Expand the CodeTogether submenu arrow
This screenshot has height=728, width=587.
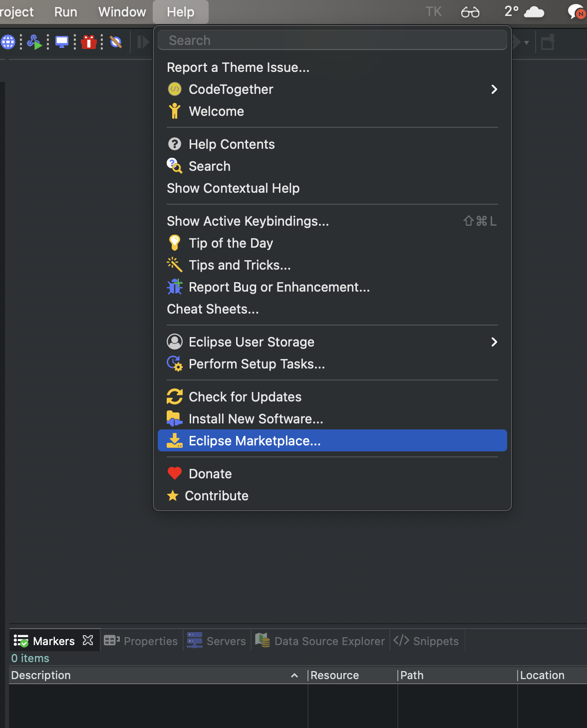(x=494, y=89)
